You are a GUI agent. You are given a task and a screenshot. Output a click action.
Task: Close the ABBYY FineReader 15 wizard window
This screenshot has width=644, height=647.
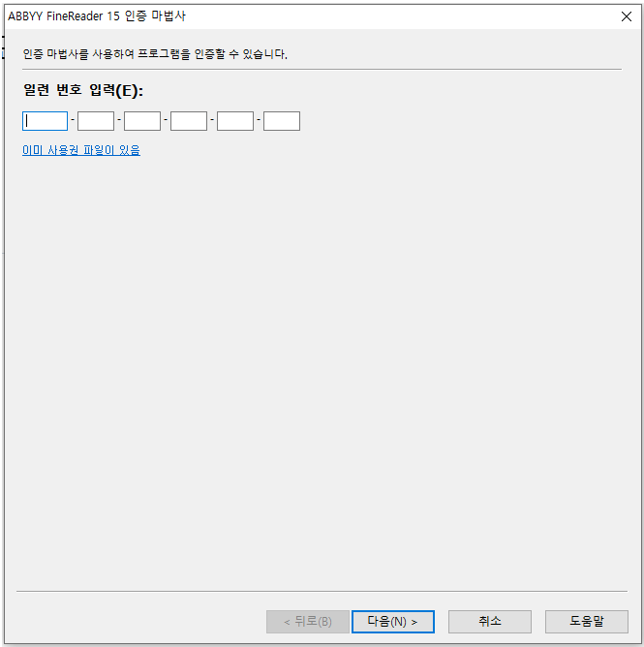coord(627,16)
